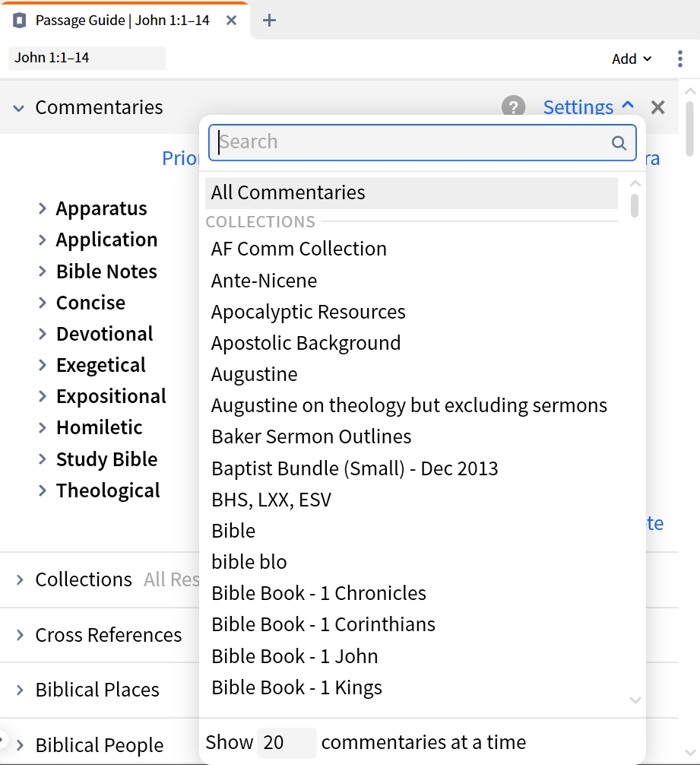Click the Commentaries help question mark icon
Screen dimensions: 700x765
[x=513, y=106]
